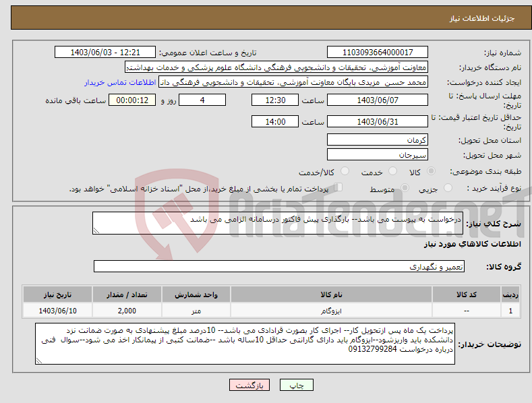Select the خدمت radio button
Image resolution: width=532 pixels, height=403 pixels.
coord(392,171)
